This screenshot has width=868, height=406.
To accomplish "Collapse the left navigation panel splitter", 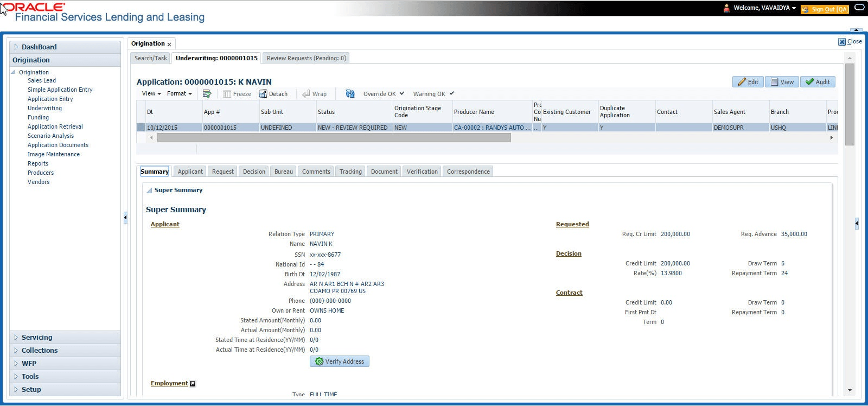I will 125,217.
